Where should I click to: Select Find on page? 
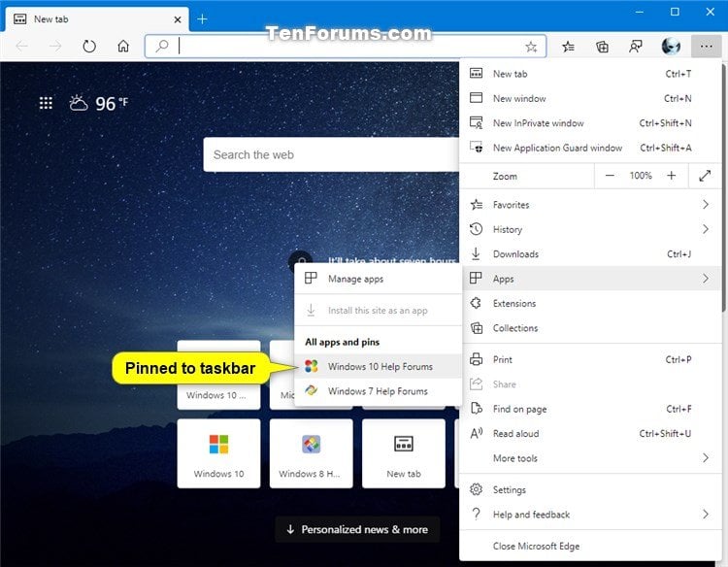click(x=589, y=409)
